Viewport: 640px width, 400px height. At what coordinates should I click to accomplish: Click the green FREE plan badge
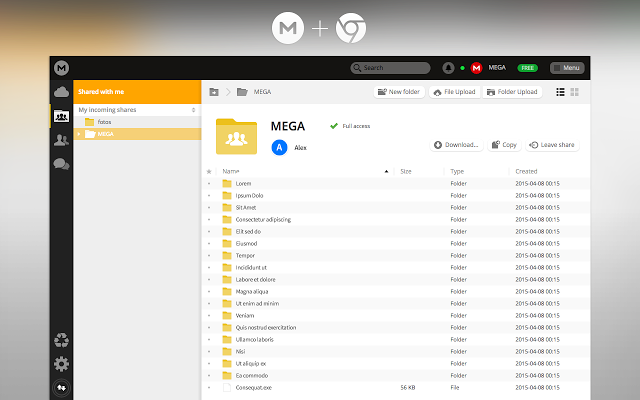coord(527,68)
